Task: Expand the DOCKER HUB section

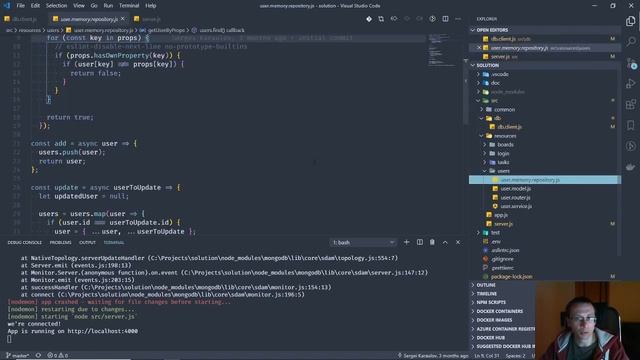Action: [x=490, y=338]
